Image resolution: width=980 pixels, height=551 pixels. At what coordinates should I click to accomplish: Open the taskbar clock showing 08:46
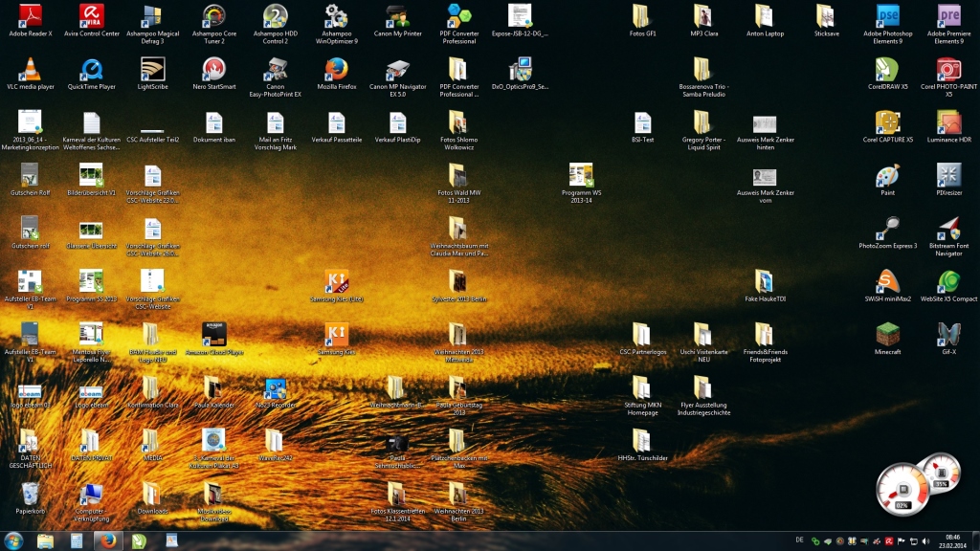click(953, 541)
